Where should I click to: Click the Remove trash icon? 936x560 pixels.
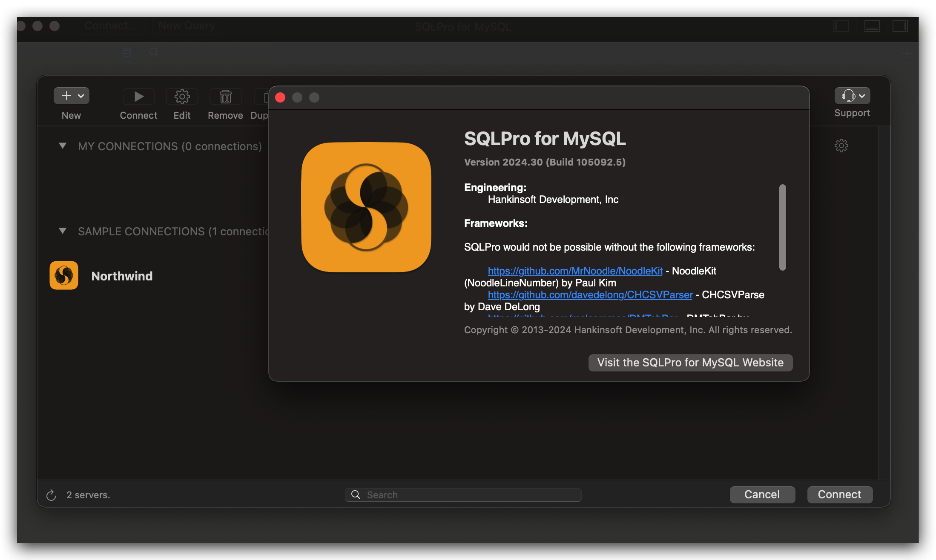click(225, 97)
